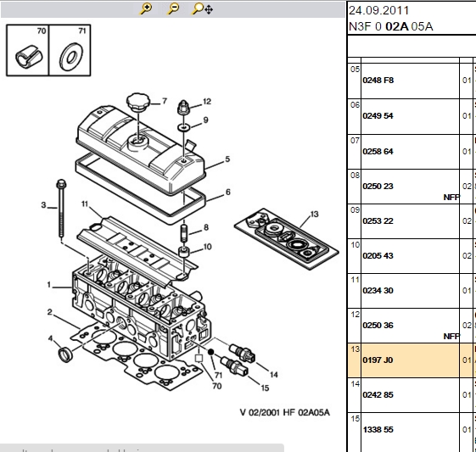Click row index 14 in parts table
Image resolution: width=476 pixels, height=452 pixels.
click(x=355, y=384)
